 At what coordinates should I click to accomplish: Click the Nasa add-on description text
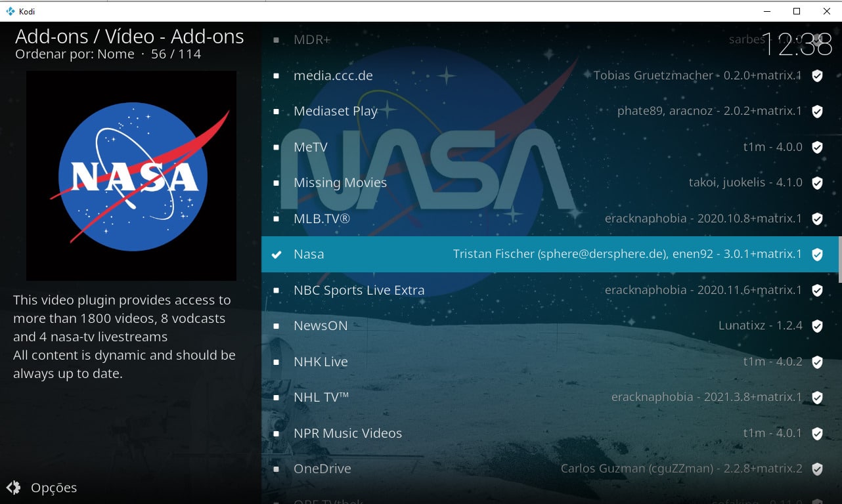[x=124, y=337]
